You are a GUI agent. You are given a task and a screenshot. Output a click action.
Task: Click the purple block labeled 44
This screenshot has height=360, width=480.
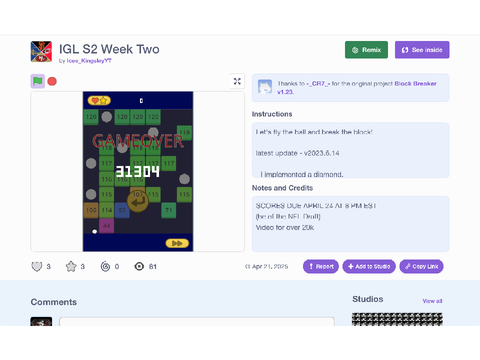[x=107, y=226]
